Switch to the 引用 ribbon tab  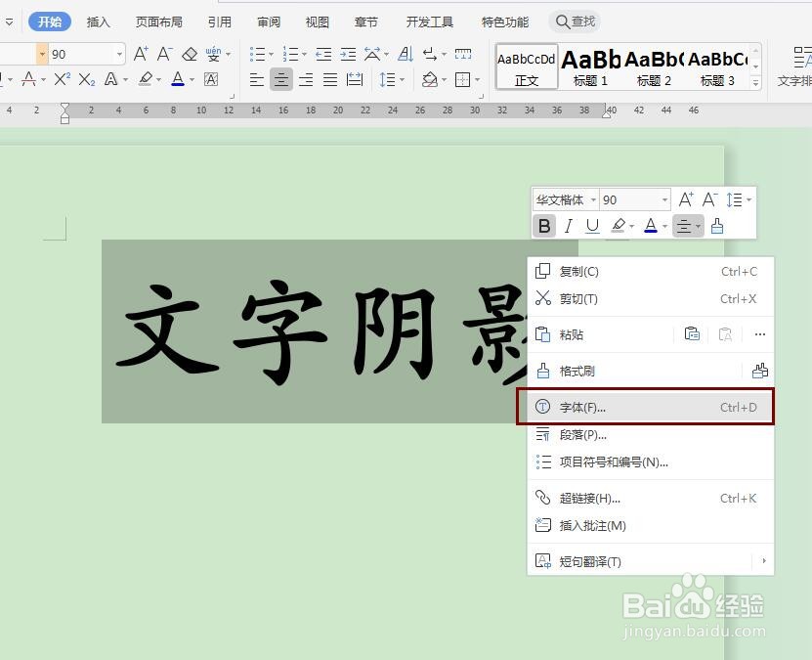pyautogui.click(x=220, y=22)
